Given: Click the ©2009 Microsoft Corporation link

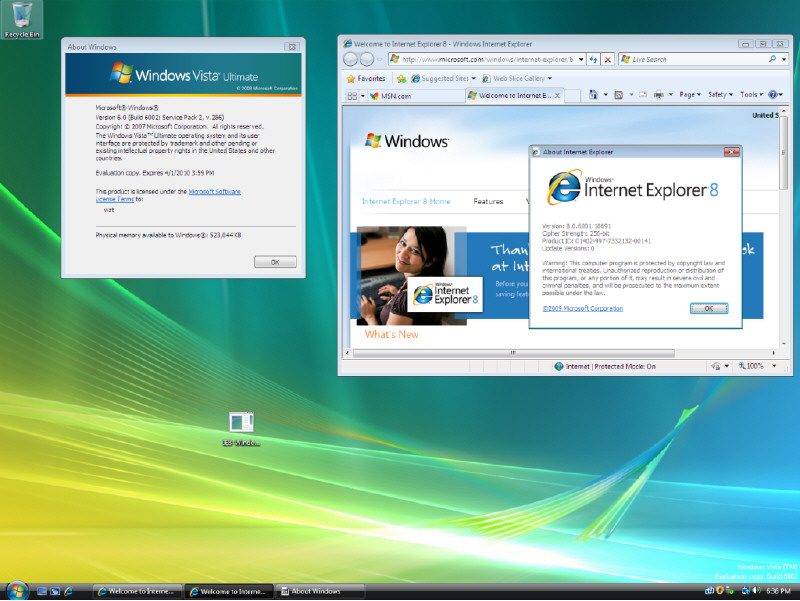Looking at the screenshot, I should point(583,309).
